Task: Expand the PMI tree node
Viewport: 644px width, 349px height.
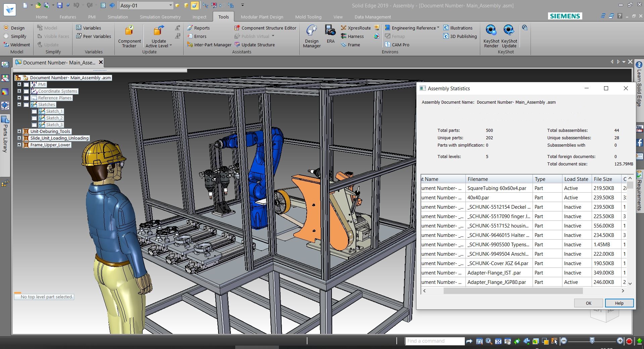Action: [x=19, y=84]
